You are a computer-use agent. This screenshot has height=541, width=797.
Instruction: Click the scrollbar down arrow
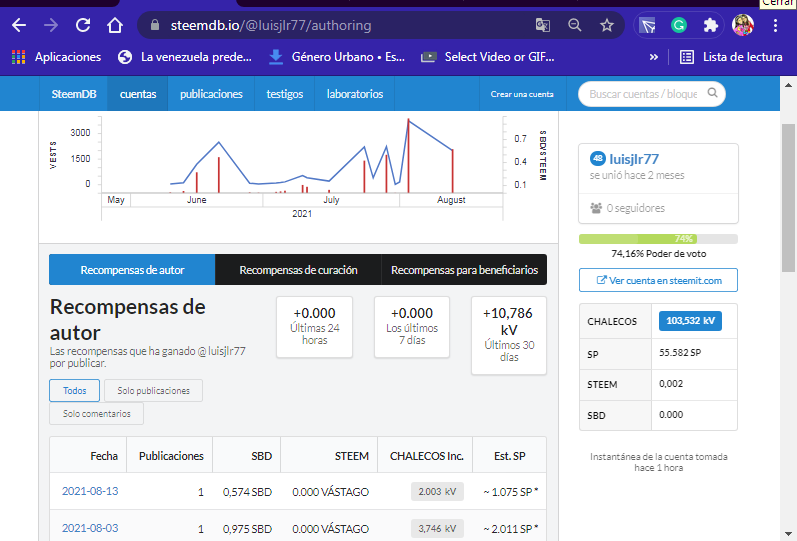(788, 533)
